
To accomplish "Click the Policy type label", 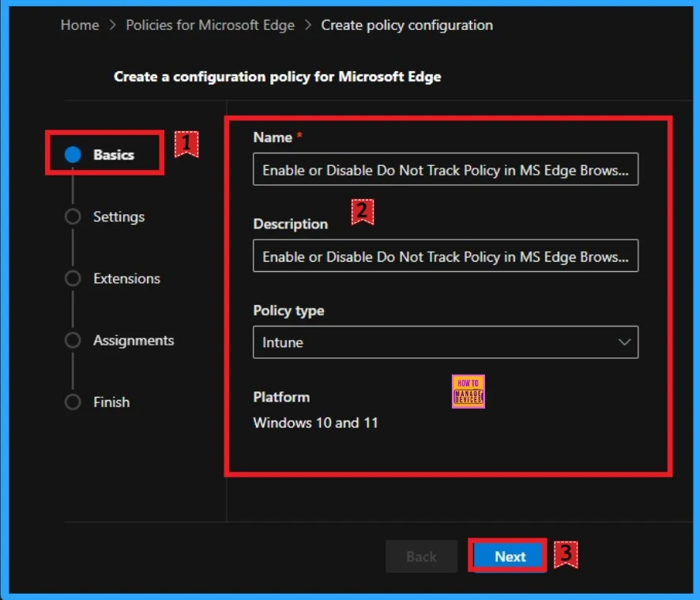I will point(289,311).
